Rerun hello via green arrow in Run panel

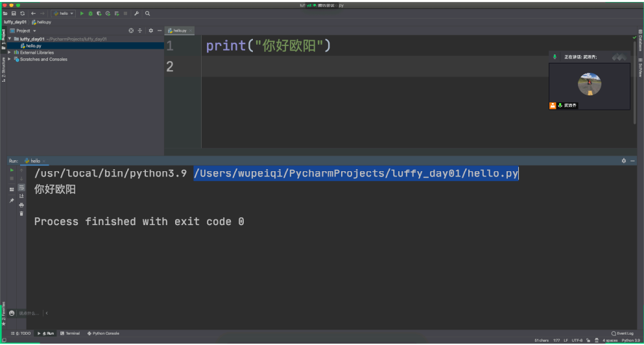pyautogui.click(x=12, y=170)
